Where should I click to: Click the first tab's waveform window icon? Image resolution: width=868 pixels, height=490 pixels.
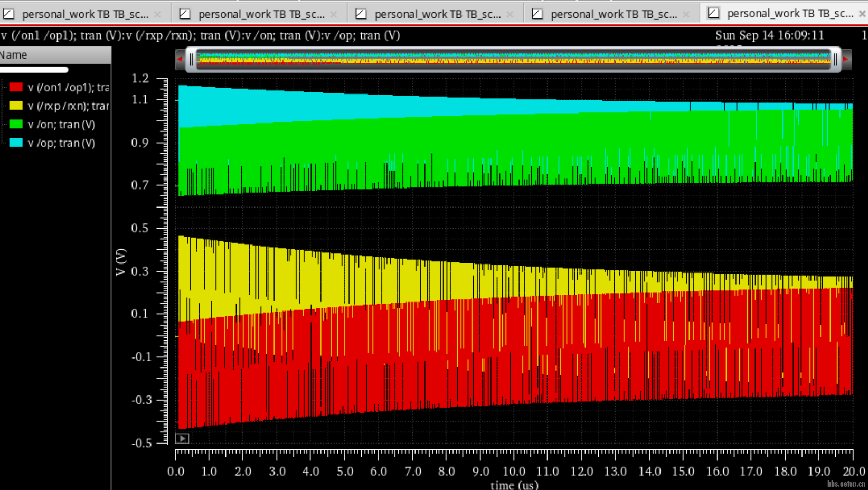point(8,14)
